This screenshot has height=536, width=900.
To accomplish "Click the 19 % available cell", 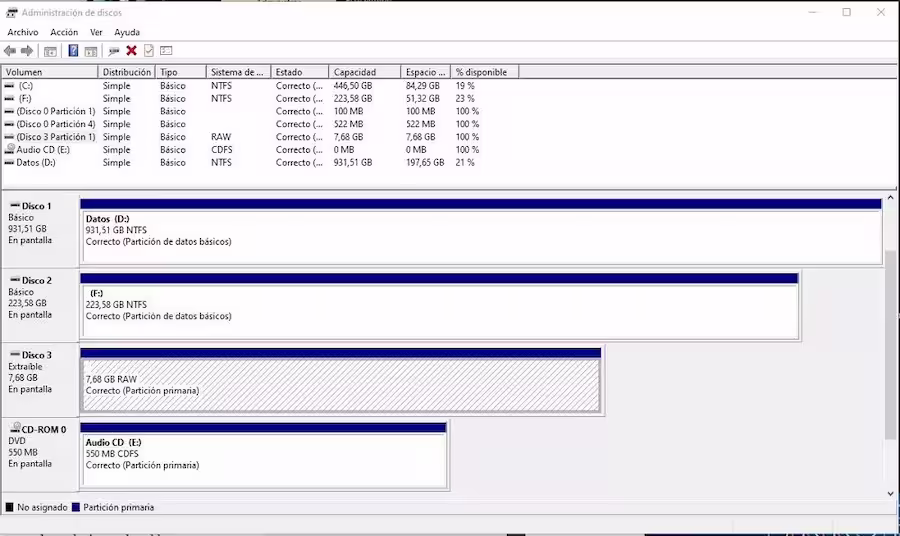I will tap(465, 86).
